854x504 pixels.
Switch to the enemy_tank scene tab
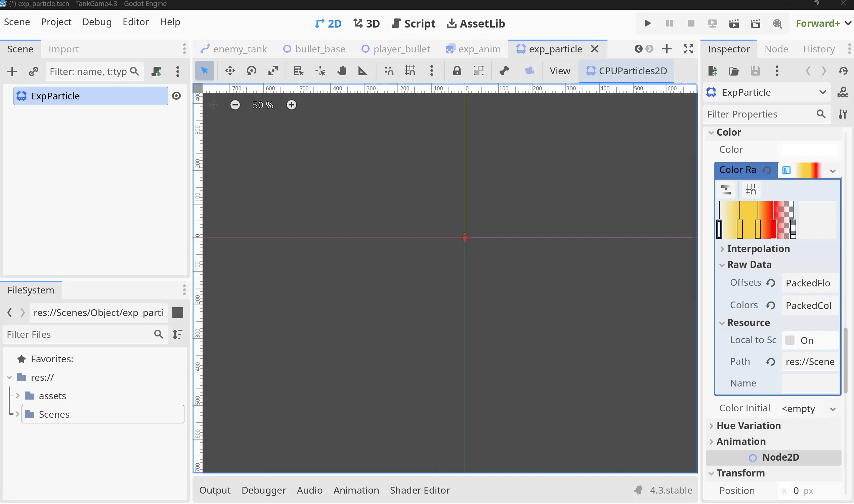[x=234, y=49]
